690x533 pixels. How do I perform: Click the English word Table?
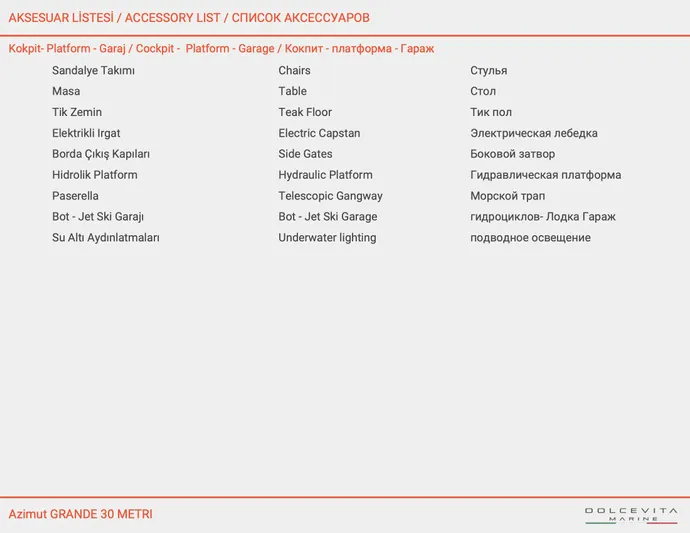tap(292, 91)
